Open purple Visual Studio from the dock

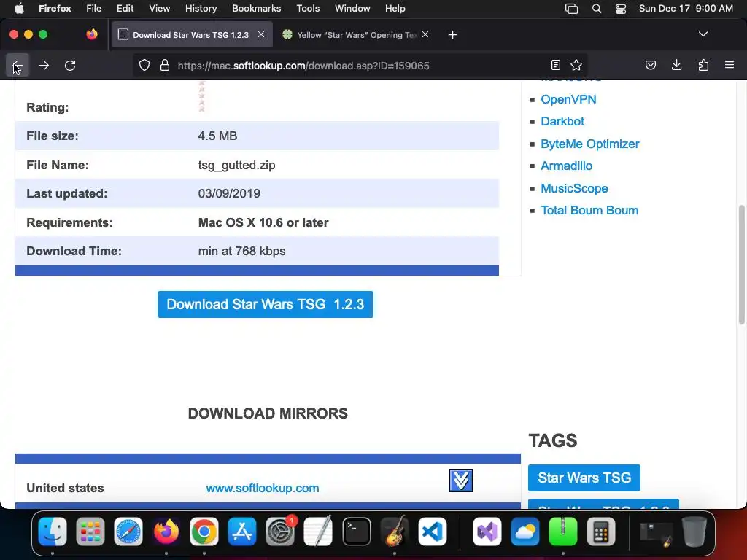487,532
